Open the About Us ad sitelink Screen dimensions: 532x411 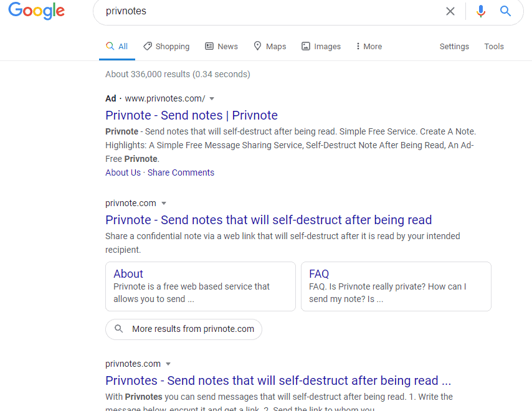tap(123, 172)
